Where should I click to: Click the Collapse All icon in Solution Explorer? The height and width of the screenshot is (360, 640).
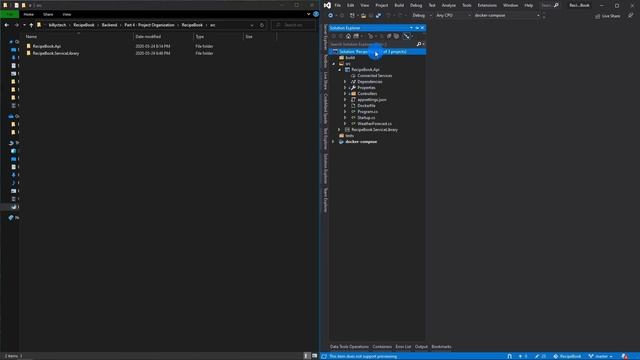point(389,36)
